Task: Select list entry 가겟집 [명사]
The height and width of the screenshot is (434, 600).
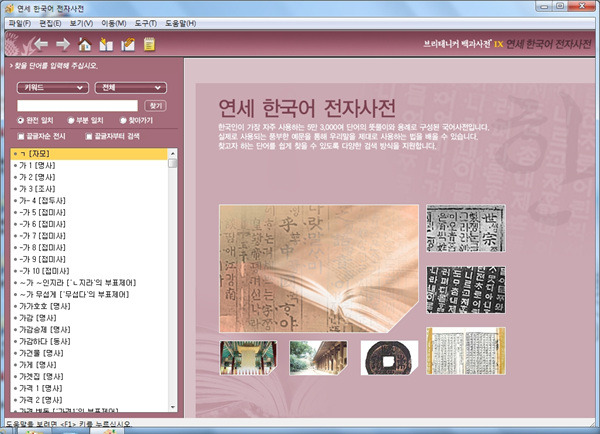Action: pyautogui.click(x=89, y=377)
